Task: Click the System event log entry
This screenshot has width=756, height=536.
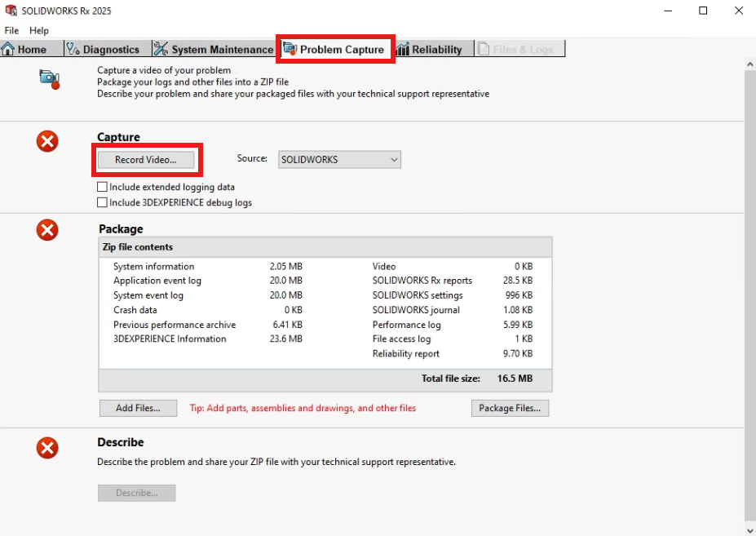Action: 148,295
